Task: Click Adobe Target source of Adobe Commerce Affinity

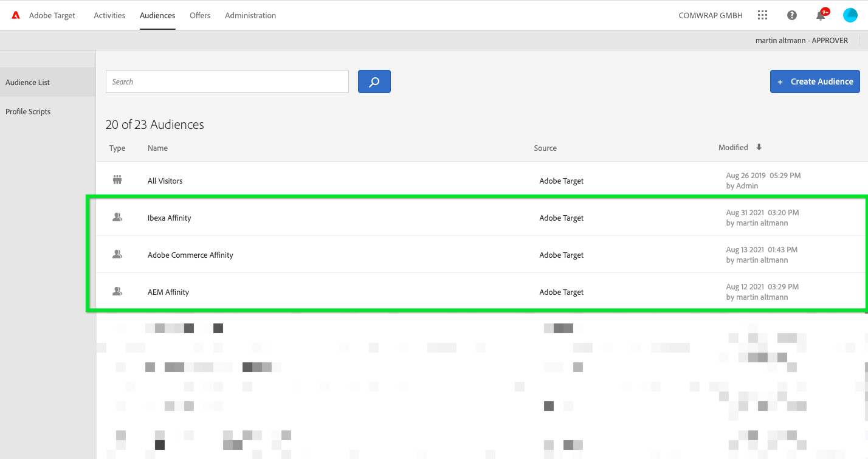Action: [562, 255]
